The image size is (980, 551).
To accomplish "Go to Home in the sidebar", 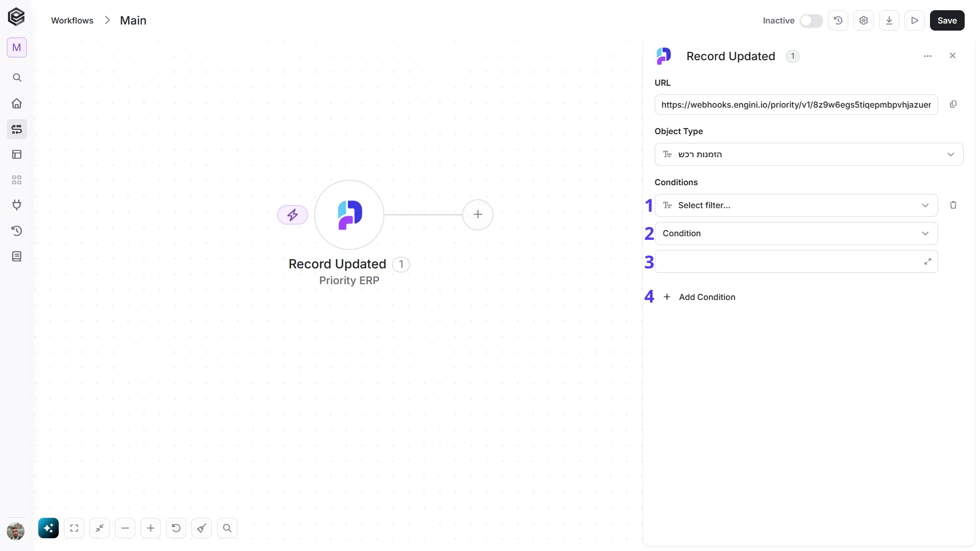I will point(17,103).
